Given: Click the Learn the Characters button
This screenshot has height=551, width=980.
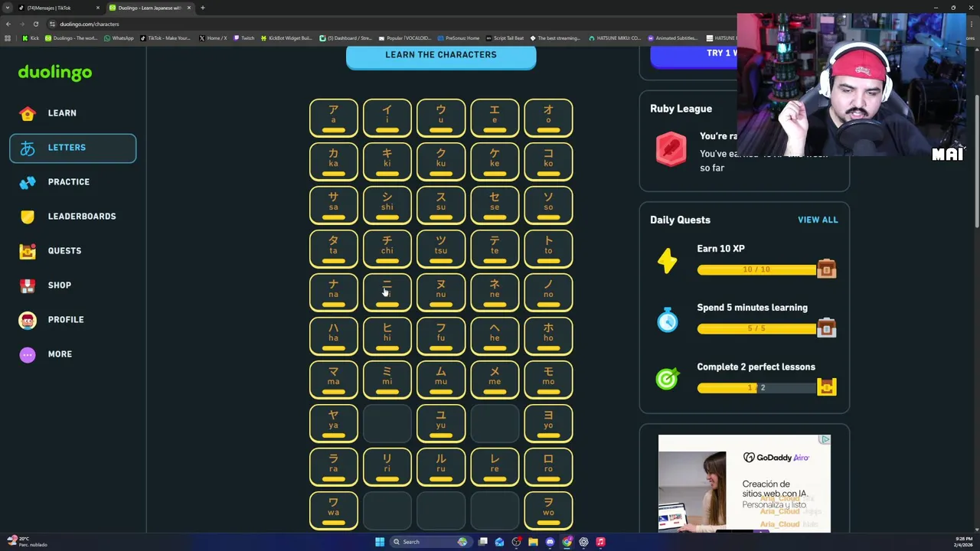Looking at the screenshot, I should (441, 57).
